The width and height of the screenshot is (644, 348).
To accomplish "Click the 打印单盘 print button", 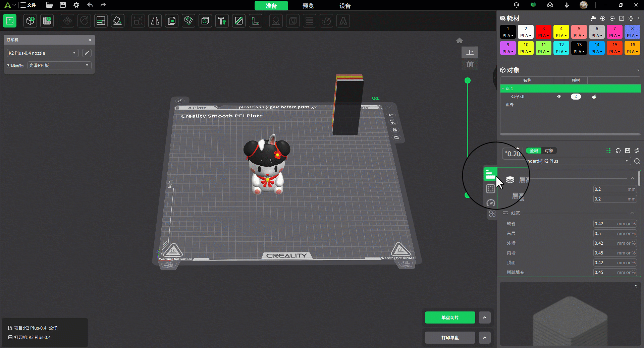I will click(450, 338).
